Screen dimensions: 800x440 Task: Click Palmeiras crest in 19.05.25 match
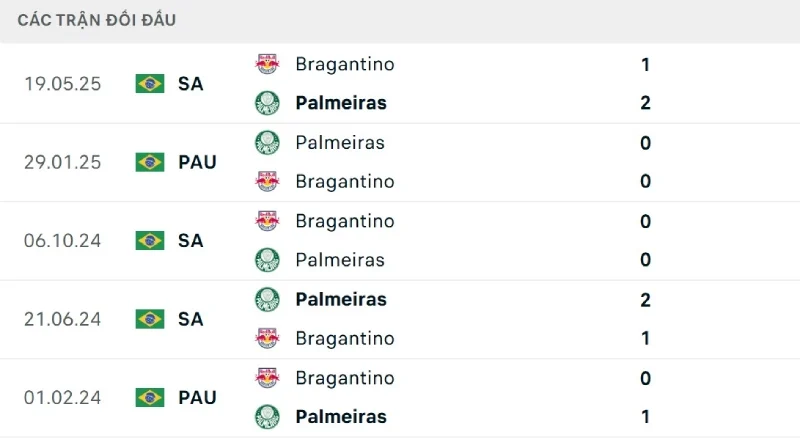click(x=267, y=103)
